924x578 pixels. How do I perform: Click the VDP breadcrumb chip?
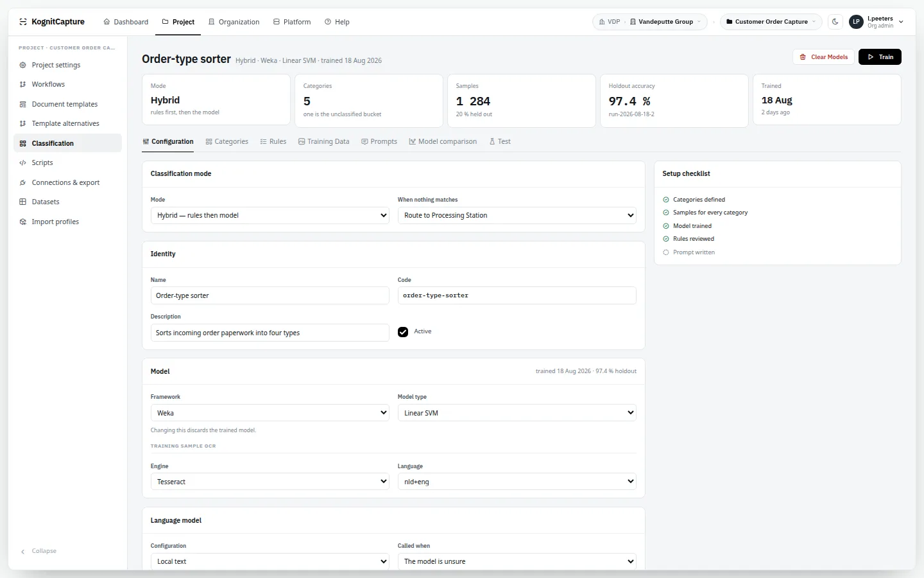609,22
